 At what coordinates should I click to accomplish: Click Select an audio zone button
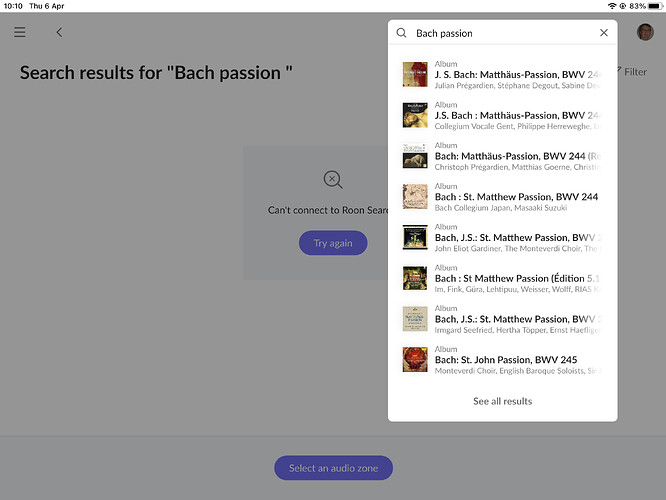point(333,468)
